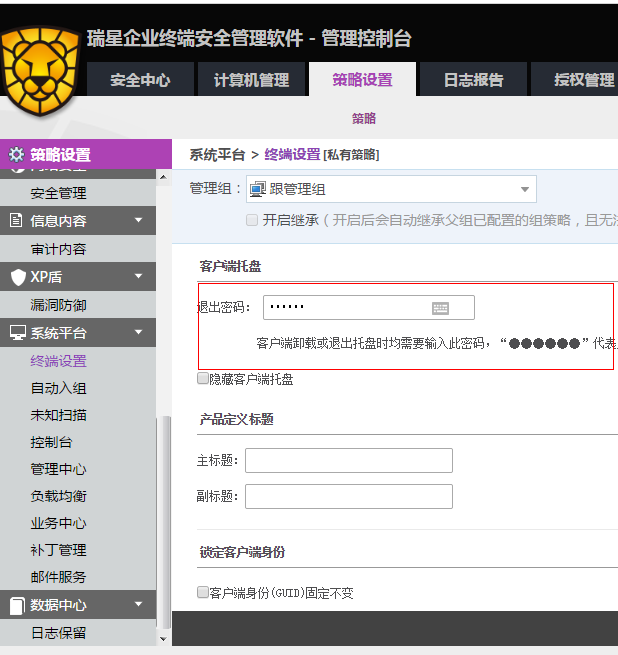Click the document icon next to 信息内容

(16, 220)
